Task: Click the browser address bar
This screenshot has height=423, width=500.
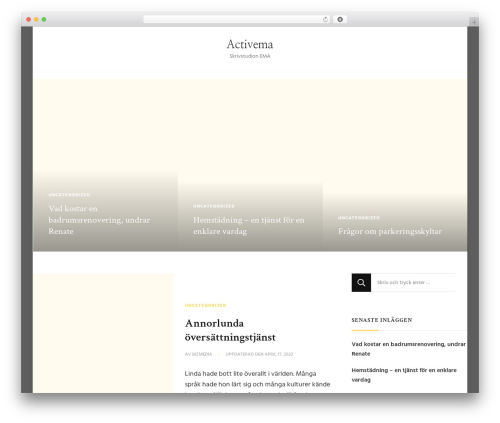Action: pyautogui.click(x=237, y=19)
